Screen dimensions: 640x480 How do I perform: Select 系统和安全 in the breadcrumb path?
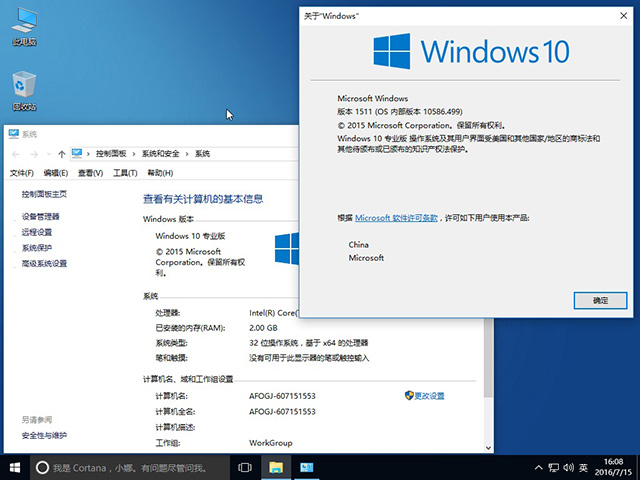coord(160,154)
